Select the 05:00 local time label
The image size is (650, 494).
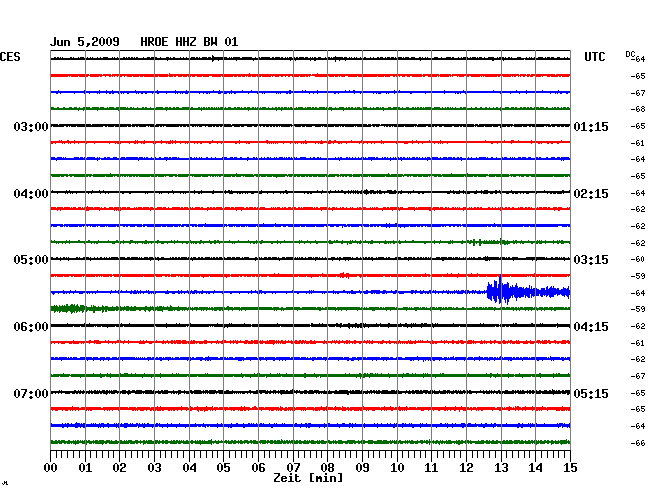31,259
